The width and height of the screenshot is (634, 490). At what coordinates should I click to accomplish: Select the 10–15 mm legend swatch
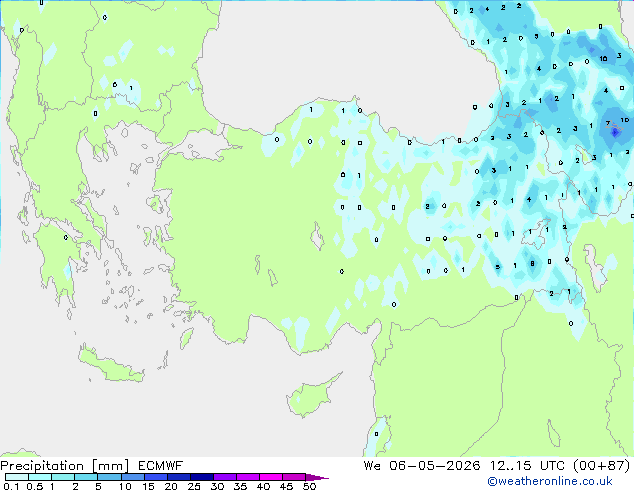pyautogui.click(x=132, y=477)
